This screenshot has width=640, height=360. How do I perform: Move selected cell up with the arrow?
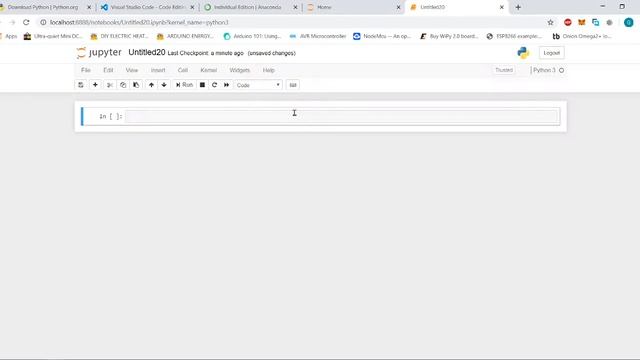pyautogui.click(x=151, y=85)
